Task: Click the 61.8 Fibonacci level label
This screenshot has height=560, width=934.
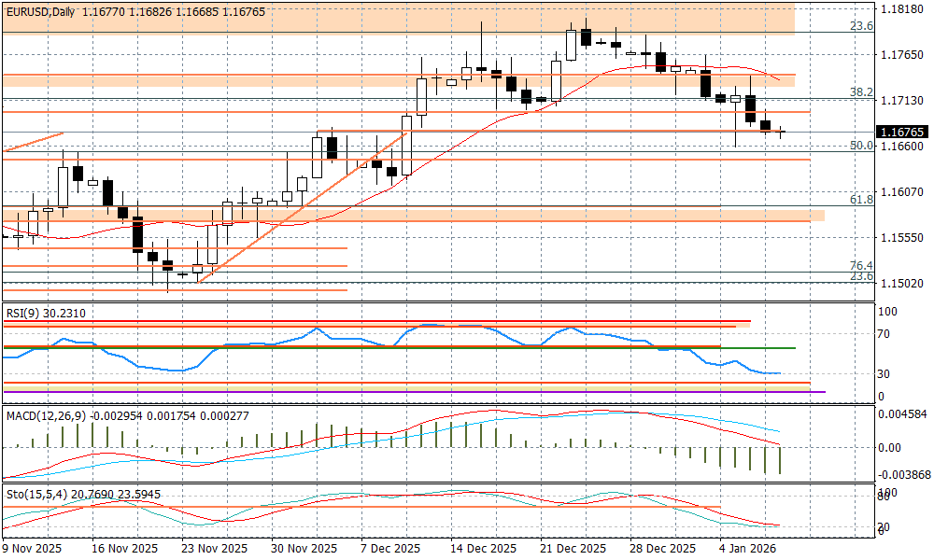Action: click(x=860, y=200)
